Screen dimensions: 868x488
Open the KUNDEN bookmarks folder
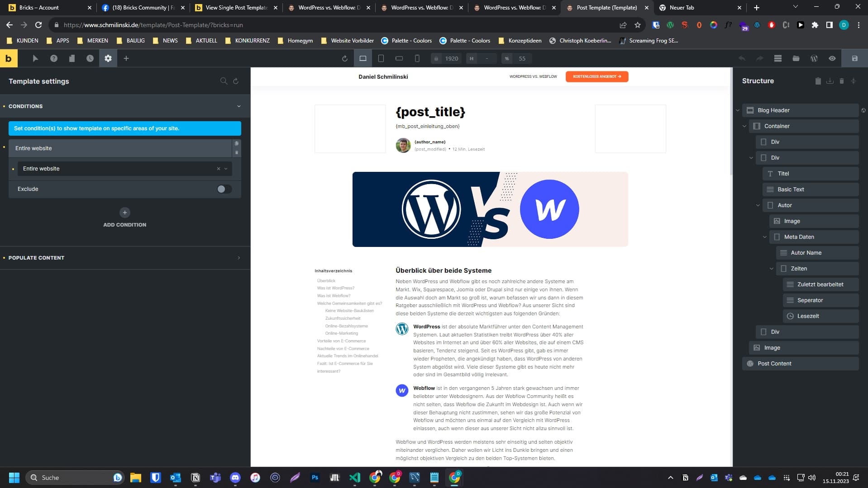click(x=23, y=40)
